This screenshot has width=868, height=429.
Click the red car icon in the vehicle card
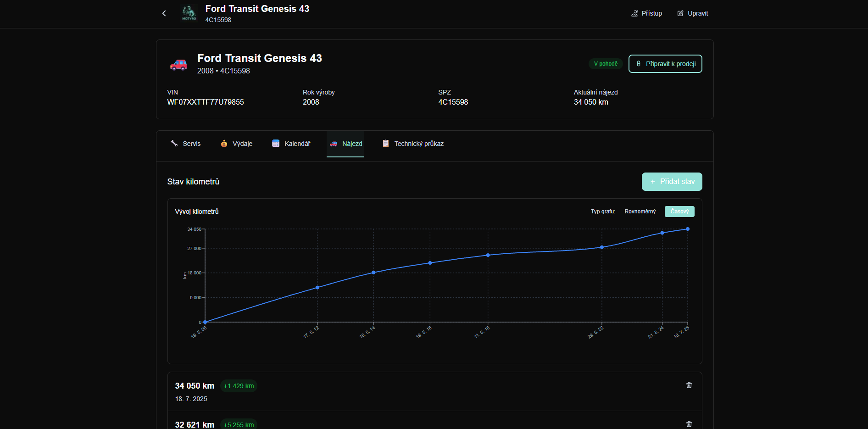click(178, 64)
